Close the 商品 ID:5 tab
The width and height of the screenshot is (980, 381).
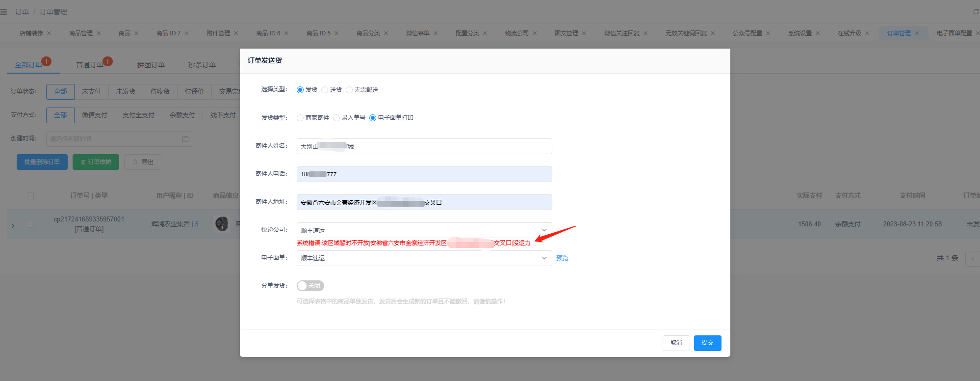(336, 33)
